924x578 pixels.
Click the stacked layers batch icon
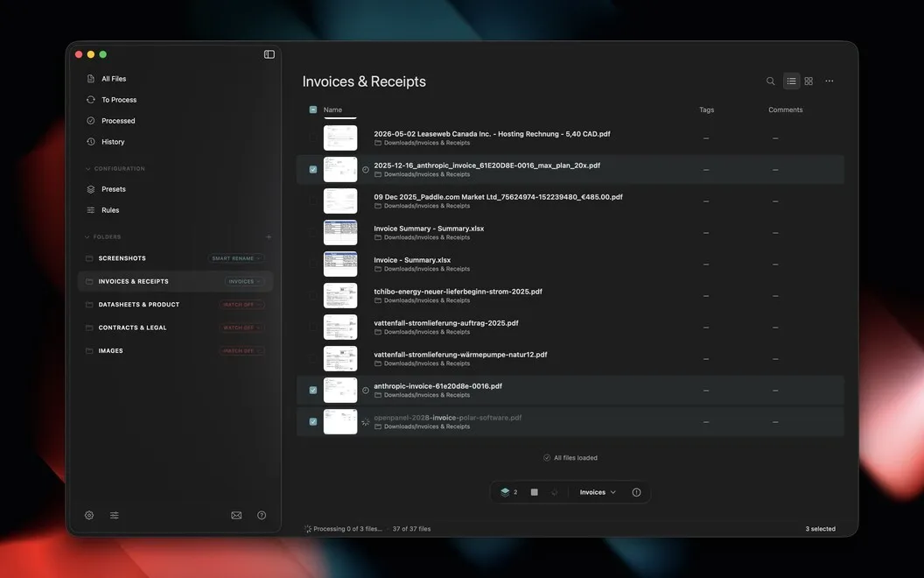(505, 492)
